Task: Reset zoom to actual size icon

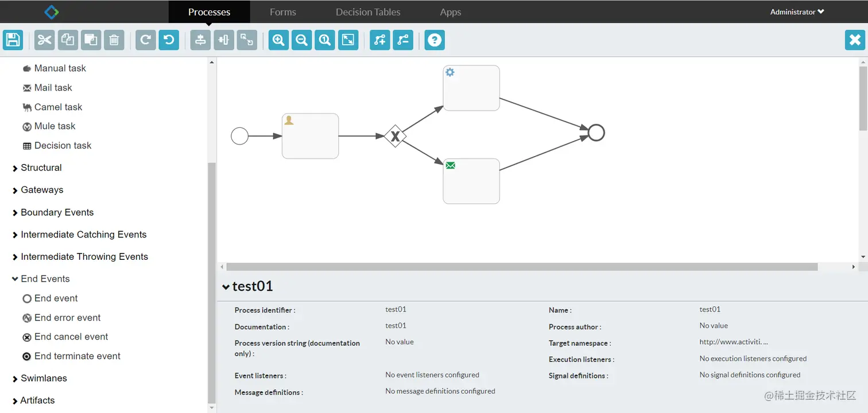Action: point(325,40)
